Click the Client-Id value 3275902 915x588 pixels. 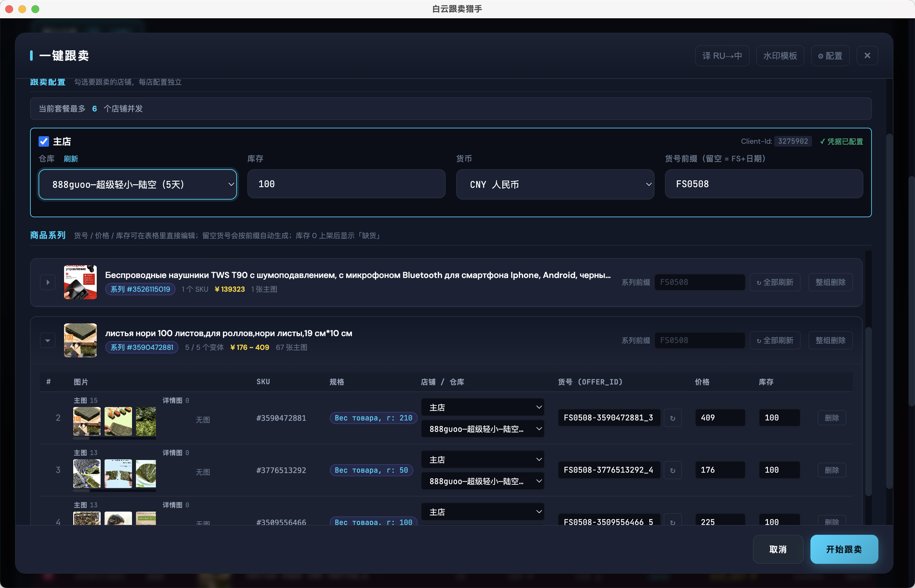793,141
